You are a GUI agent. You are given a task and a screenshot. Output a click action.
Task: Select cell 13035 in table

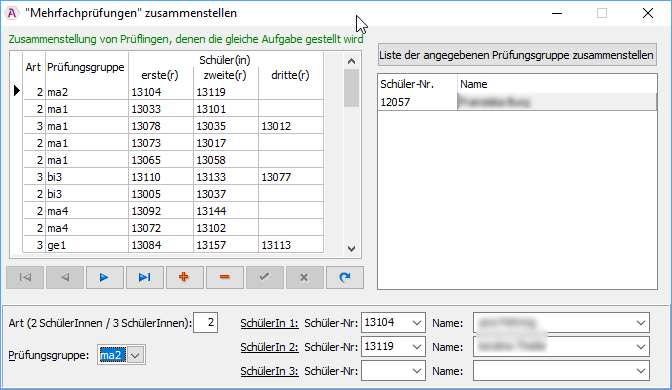(x=226, y=126)
